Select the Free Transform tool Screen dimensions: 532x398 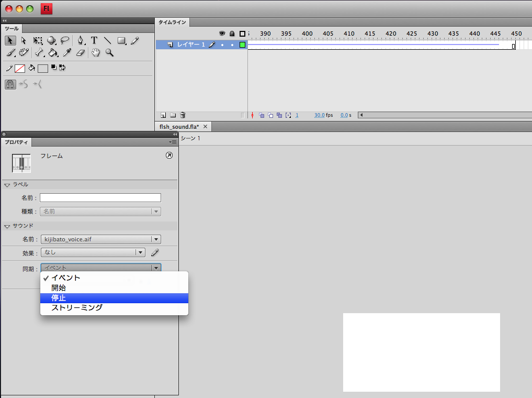(x=38, y=41)
